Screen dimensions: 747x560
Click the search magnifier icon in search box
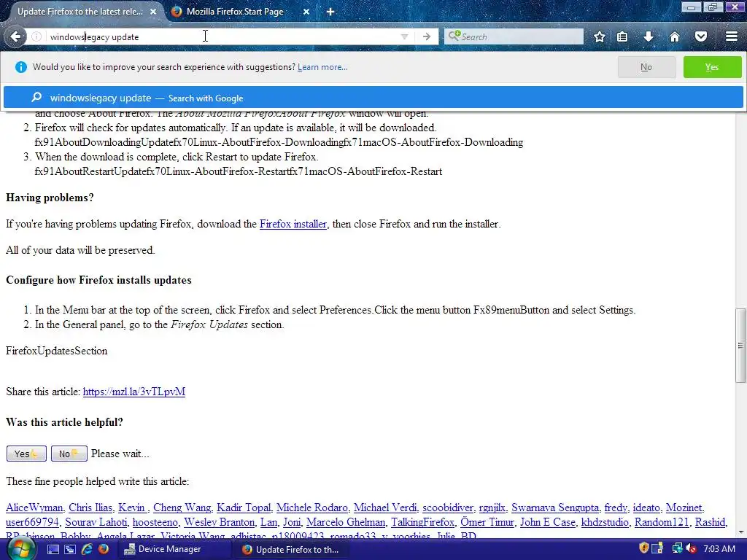pyautogui.click(x=454, y=36)
